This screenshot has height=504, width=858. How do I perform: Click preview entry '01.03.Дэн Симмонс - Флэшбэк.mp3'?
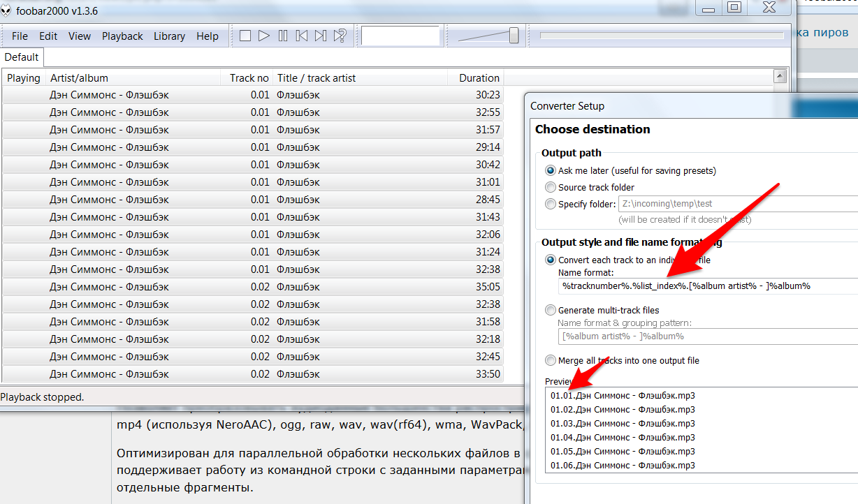tap(623, 424)
